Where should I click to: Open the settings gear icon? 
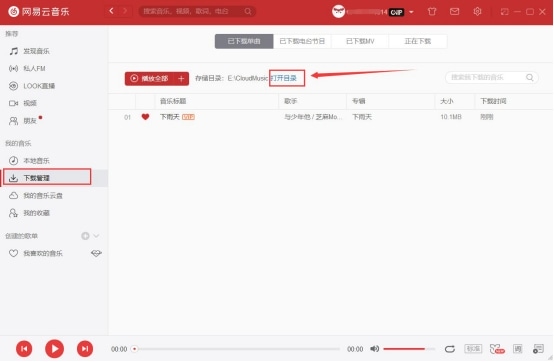[477, 12]
